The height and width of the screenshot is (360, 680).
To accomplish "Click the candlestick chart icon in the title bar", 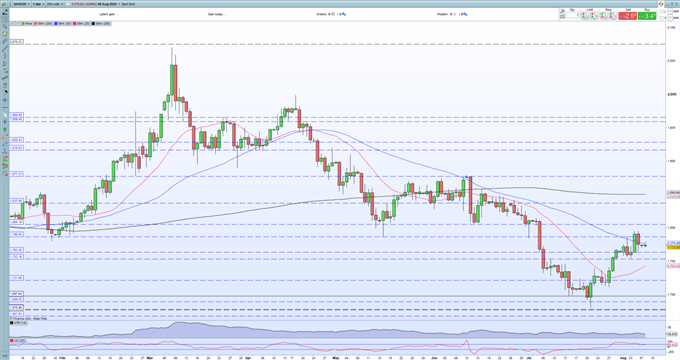I will tap(4, 4).
